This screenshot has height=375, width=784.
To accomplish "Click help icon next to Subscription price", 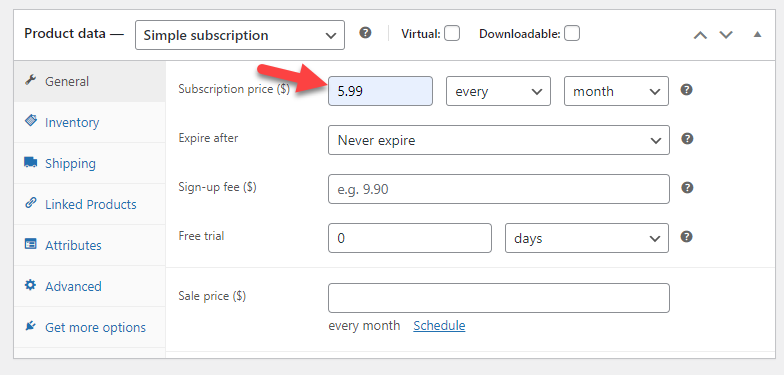I will (687, 90).
